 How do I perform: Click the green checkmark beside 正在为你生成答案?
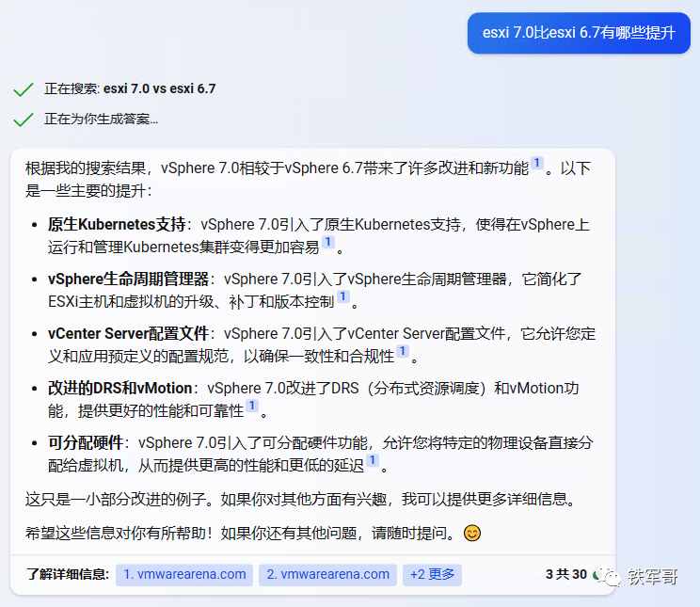pyautogui.click(x=24, y=120)
